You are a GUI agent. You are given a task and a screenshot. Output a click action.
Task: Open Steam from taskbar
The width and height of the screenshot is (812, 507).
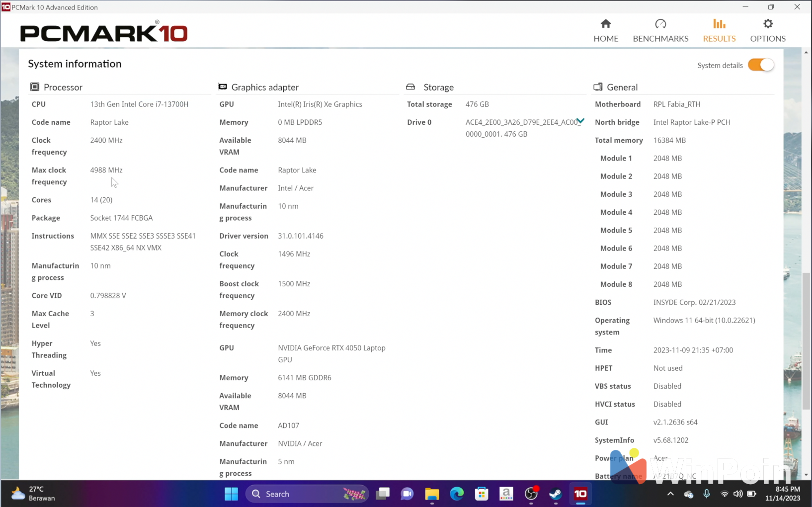pos(556,494)
